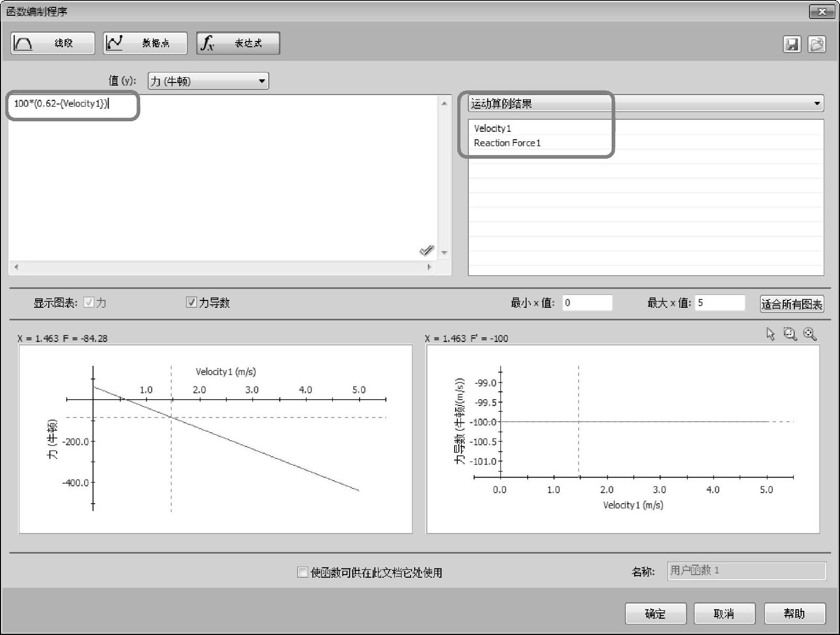This screenshot has height=635, width=840.
Task: Enable 使函数可供在此文档它处使用 checkbox
Action: [302, 572]
